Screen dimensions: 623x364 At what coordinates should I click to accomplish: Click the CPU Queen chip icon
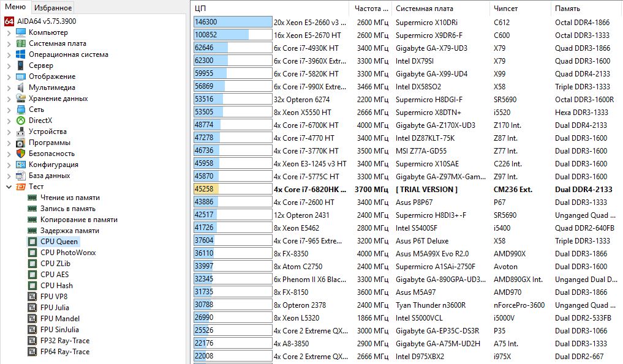(x=32, y=242)
